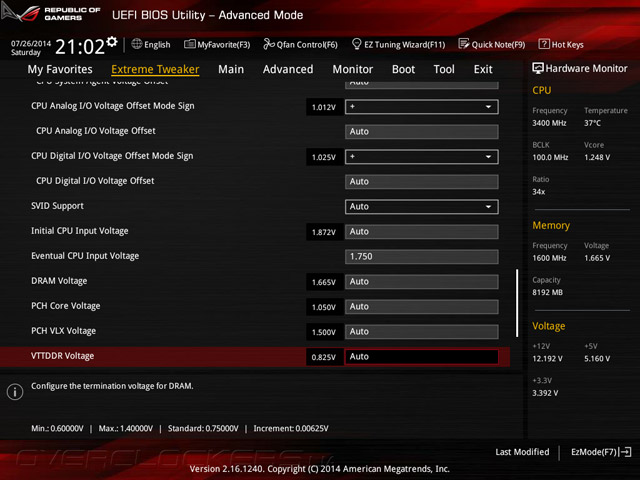Click the language globe icon
Viewport: 640px width, 480px height.
point(137,44)
